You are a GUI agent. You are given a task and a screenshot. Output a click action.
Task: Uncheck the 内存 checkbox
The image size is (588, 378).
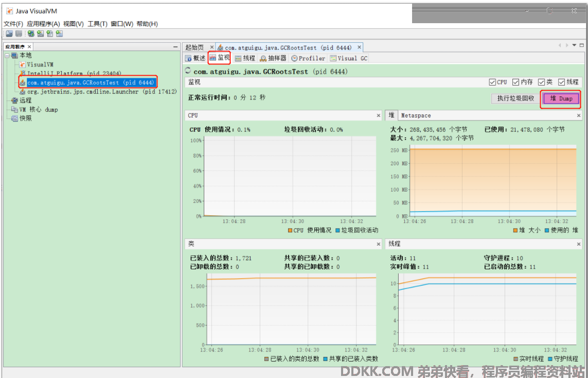point(516,82)
